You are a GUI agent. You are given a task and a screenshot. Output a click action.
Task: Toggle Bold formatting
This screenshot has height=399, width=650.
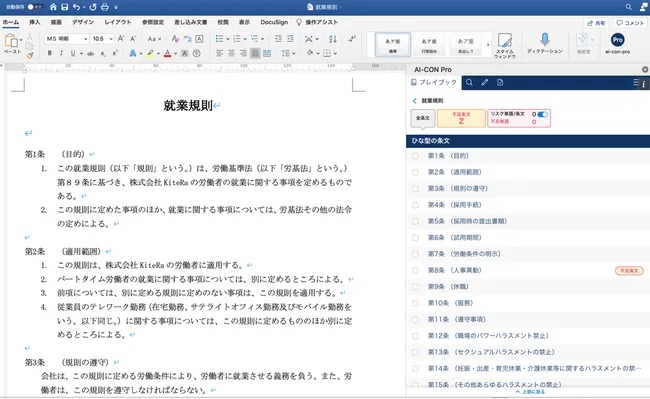coord(50,53)
